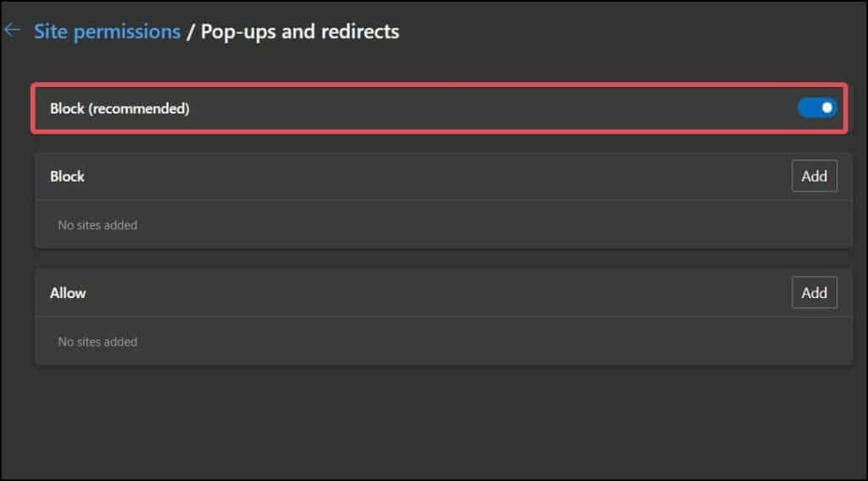The image size is (868, 481).
Task: Add a site to the Block list
Action: click(814, 176)
